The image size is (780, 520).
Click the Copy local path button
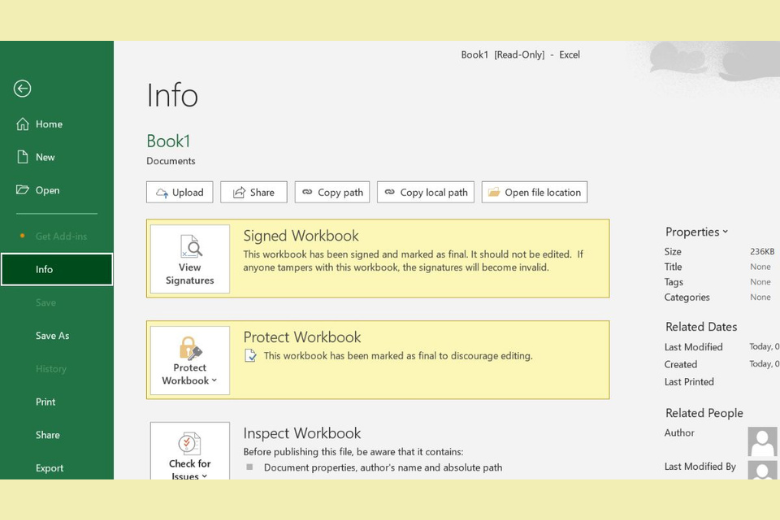(426, 192)
